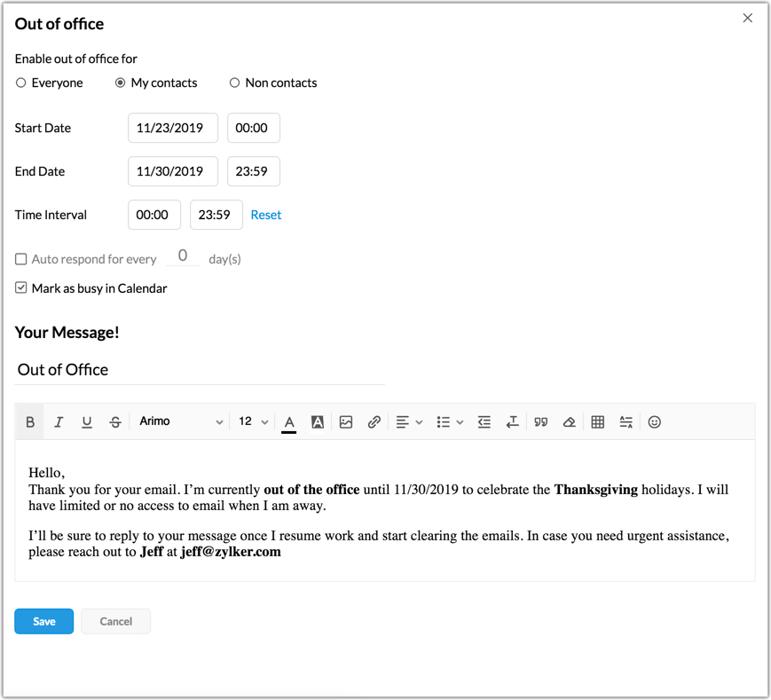Apply italic formatting
This screenshot has width=771, height=700.
[58, 421]
